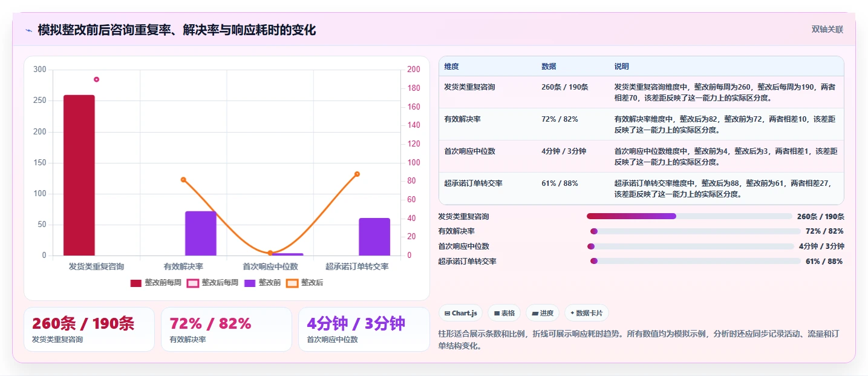The height and width of the screenshot is (376, 868).
Task: Click the 72% / 82% data card
Action: (226, 329)
